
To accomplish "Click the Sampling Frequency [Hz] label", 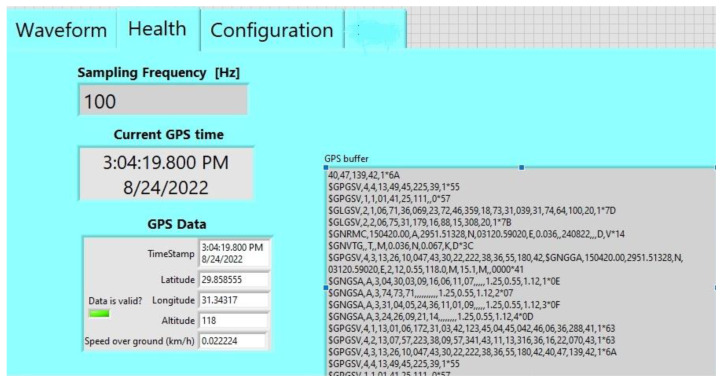I will tap(159, 73).
